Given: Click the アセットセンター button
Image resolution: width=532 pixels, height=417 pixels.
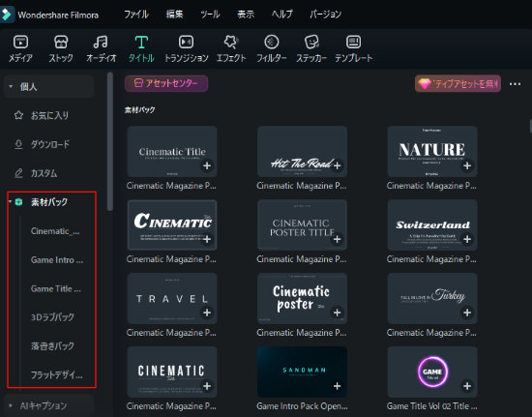Looking at the screenshot, I should tap(166, 83).
